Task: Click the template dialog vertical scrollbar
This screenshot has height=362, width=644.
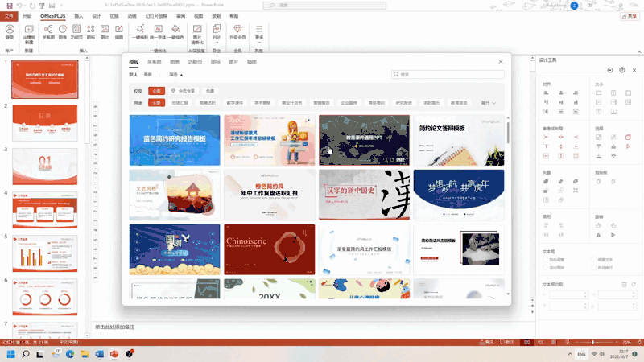Action: point(508,131)
